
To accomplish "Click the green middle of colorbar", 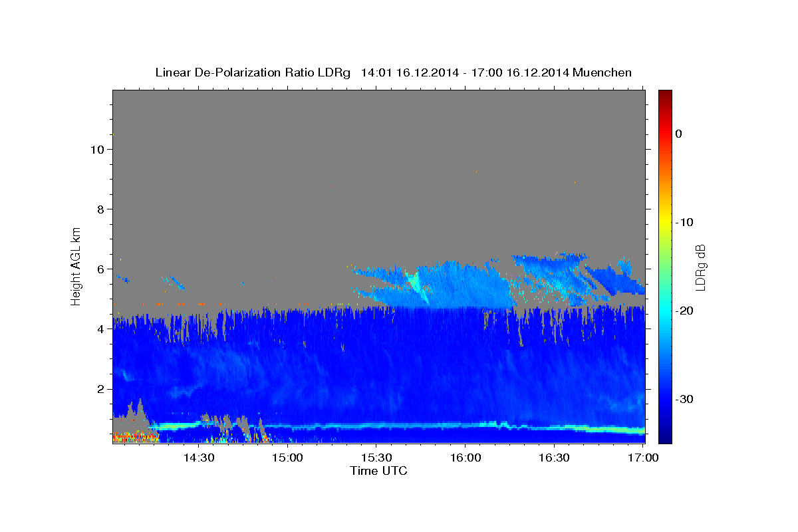I will (x=665, y=266).
